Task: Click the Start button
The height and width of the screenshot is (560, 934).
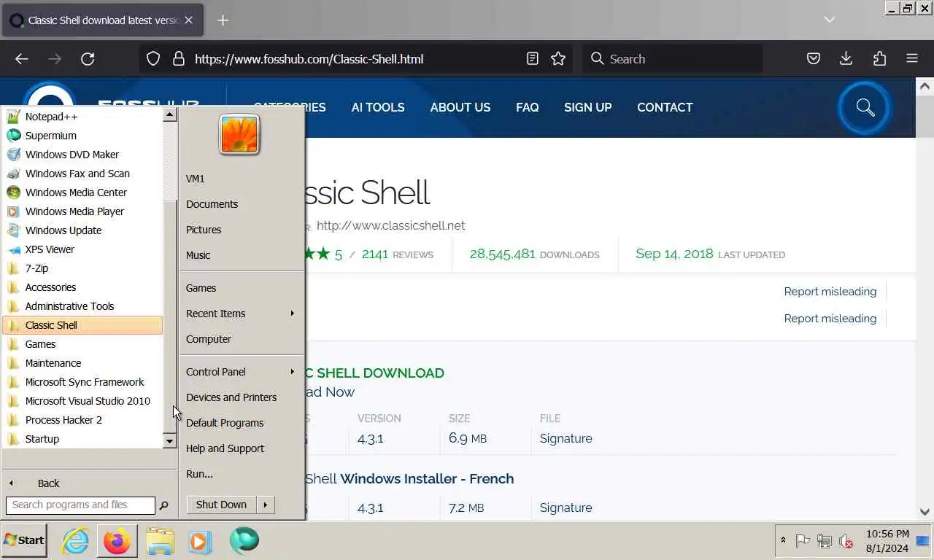Action: coord(24,540)
